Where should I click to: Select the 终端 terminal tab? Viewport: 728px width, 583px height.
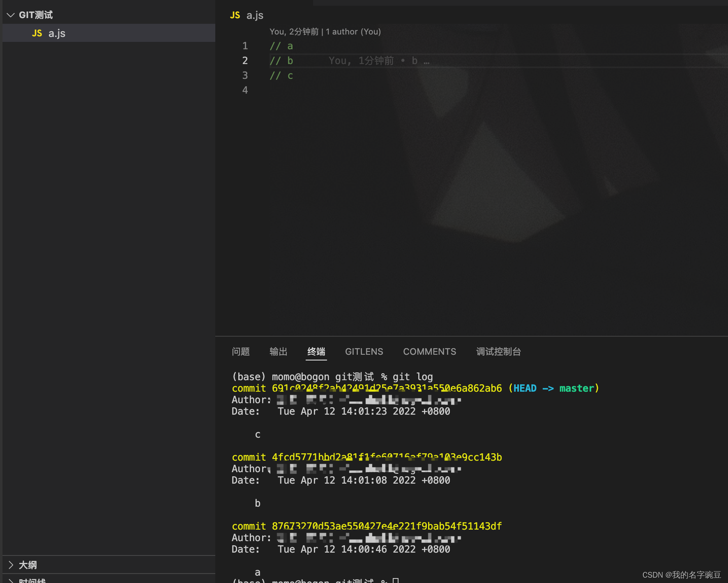(316, 351)
